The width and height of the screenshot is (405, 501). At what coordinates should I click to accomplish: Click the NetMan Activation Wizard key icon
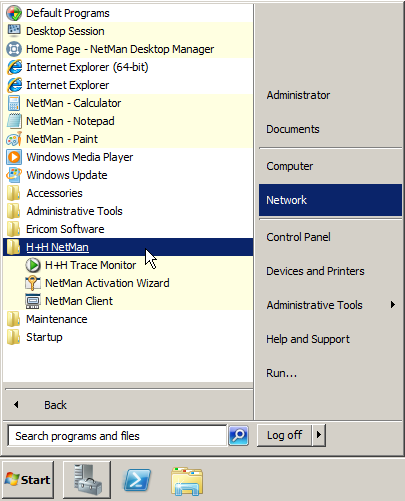click(x=33, y=283)
